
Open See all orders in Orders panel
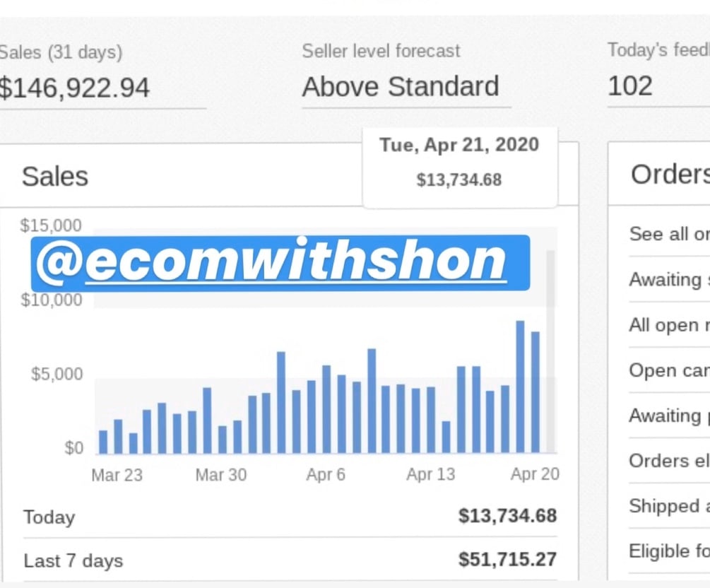[x=668, y=234]
